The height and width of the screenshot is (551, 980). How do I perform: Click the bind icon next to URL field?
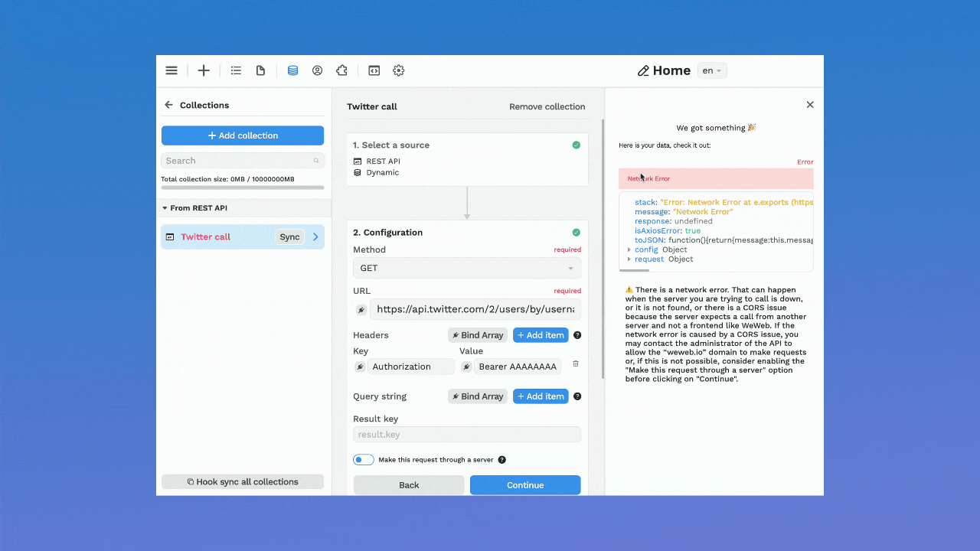click(x=361, y=309)
